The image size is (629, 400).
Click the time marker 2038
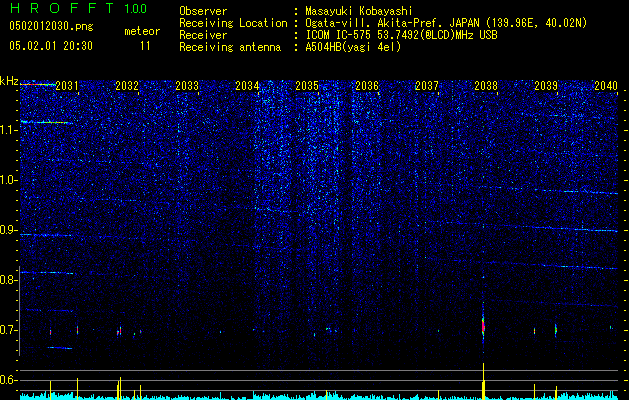(486, 85)
